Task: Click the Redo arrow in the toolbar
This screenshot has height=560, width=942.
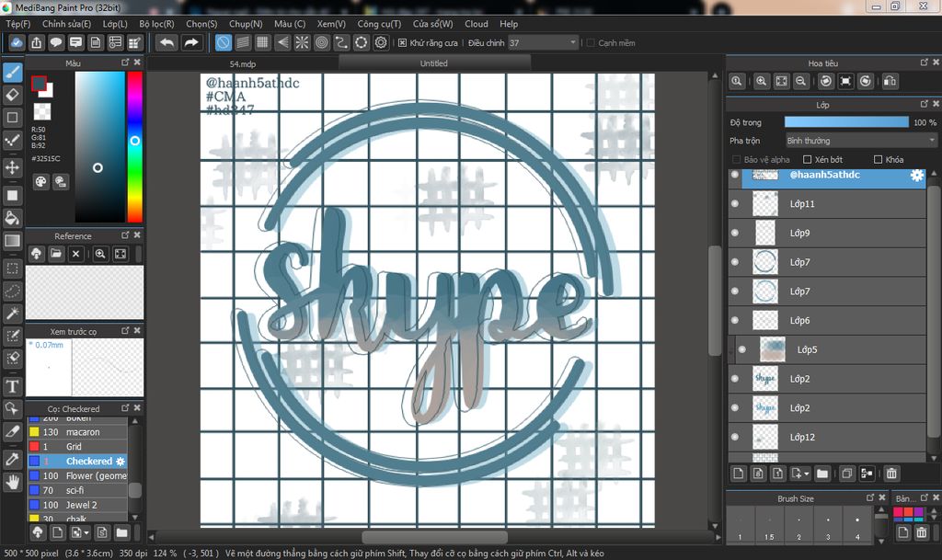Action: pos(191,42)
